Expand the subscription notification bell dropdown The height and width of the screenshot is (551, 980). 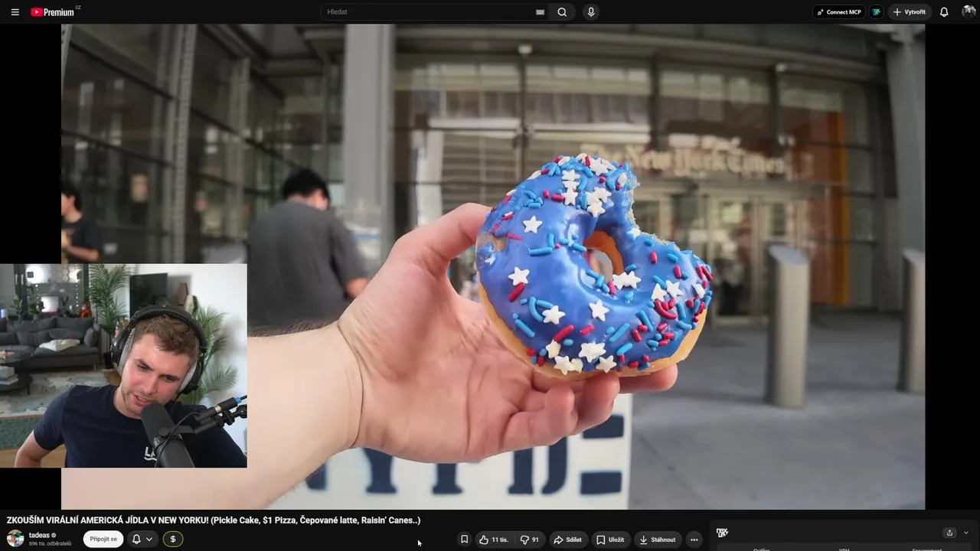142,539
